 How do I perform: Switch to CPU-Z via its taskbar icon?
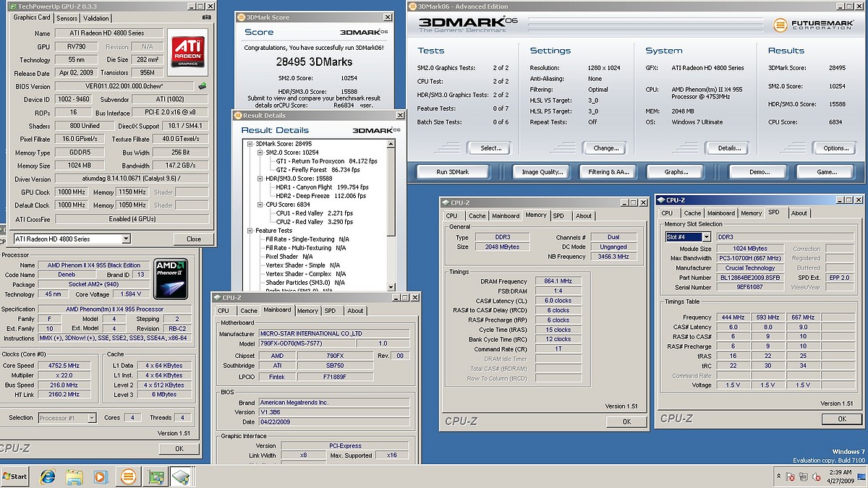tap(181, 476)
